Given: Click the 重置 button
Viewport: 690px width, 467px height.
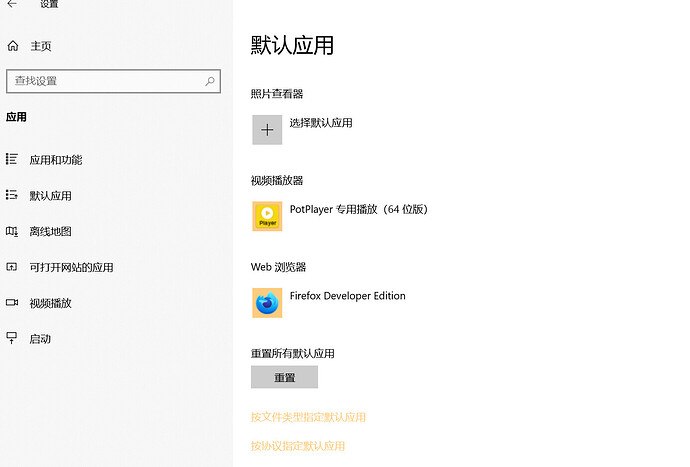Looking at the screenshot, I should [284, 377].
